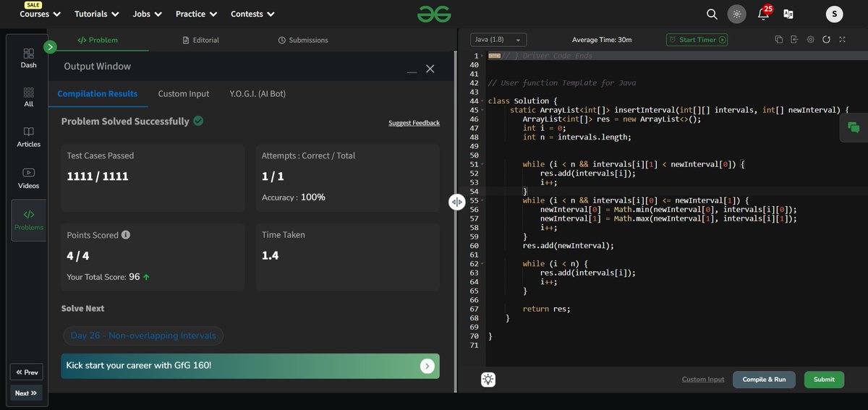The image size is (868, 410).
Task: Click the editor import/exit icon
Action: 794,40
